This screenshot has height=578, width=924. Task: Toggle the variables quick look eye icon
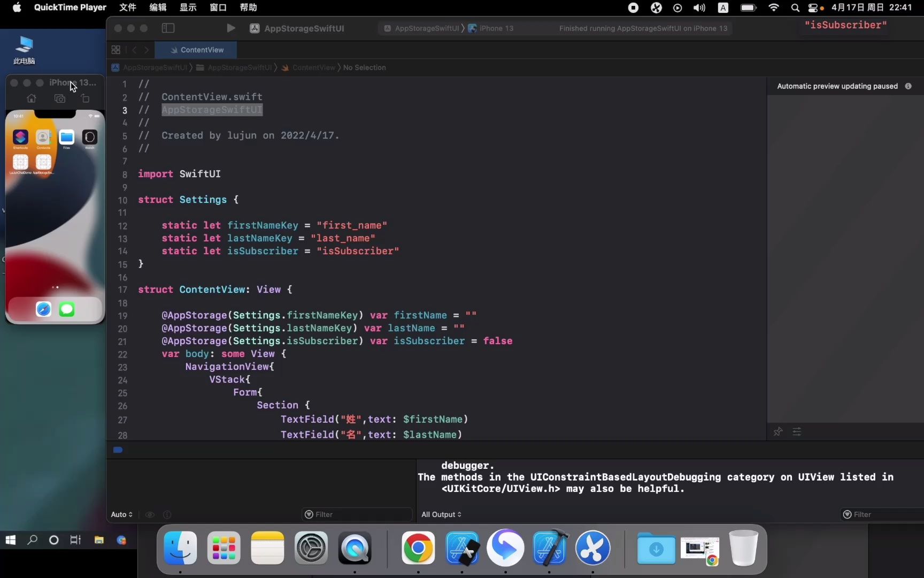click(150, 514)
